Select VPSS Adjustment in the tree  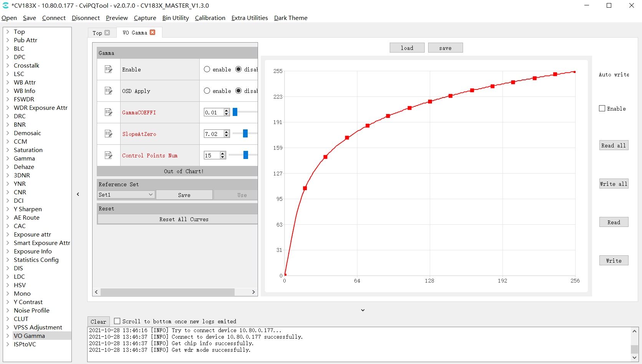[38, 327]
